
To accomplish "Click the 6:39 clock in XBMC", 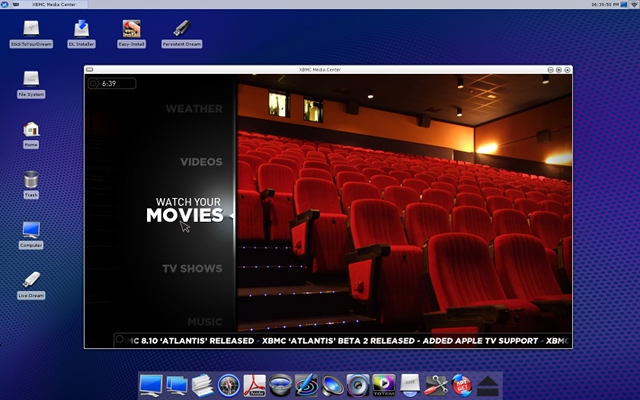I will click(x=112, y=83).
